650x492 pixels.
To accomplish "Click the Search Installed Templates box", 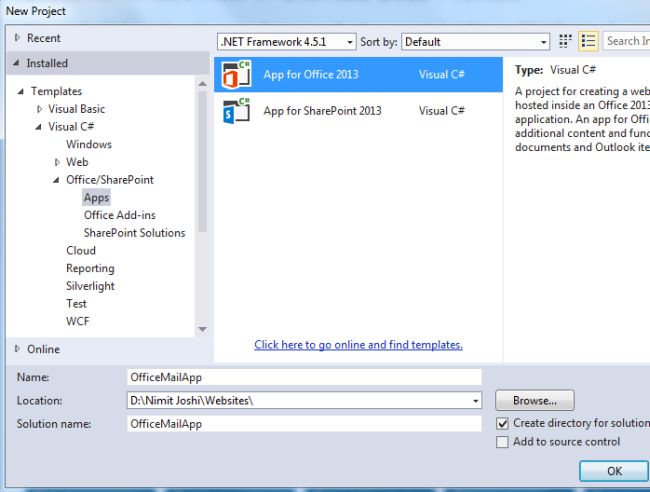I will 626,41.
